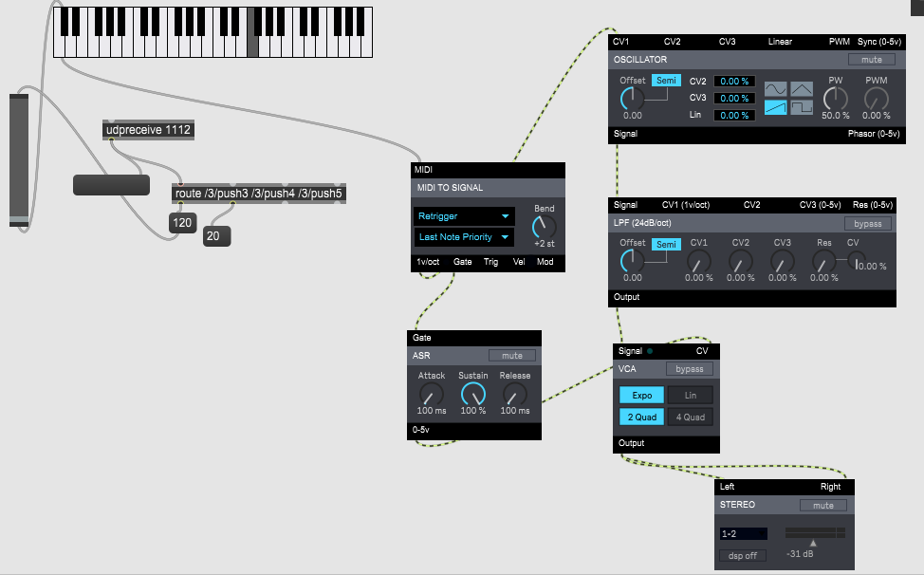Select the sine waveform in the oscillator
Image resolution: width=924 pixels, height=575 pixels.
coord(776,89)
